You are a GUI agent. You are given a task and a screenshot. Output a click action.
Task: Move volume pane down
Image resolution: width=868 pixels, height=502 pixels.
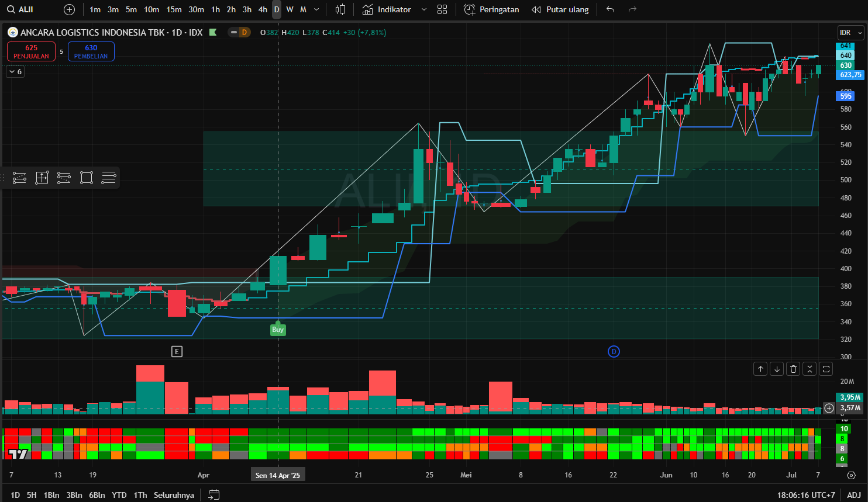pyautogui.click(x=777, y=369)
